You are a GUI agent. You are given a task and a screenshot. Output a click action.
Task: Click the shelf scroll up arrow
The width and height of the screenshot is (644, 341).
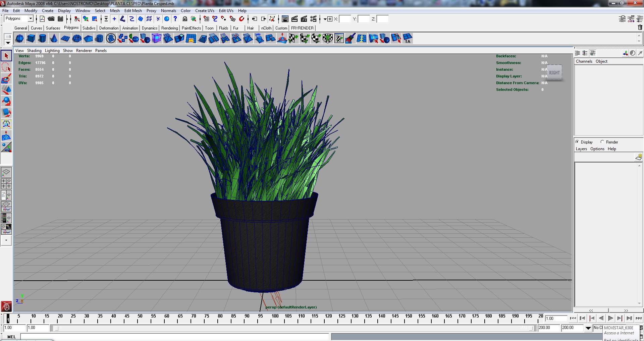click(639, 36)
